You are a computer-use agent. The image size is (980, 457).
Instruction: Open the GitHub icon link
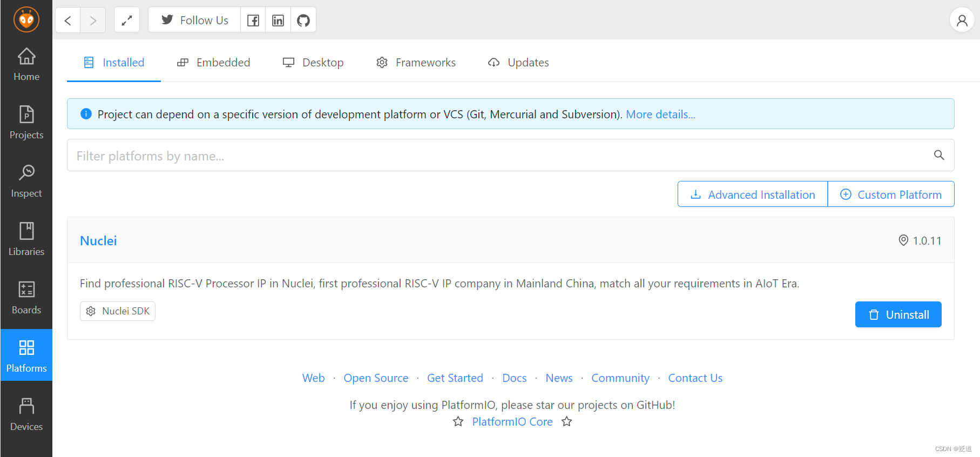click(303, 21)
